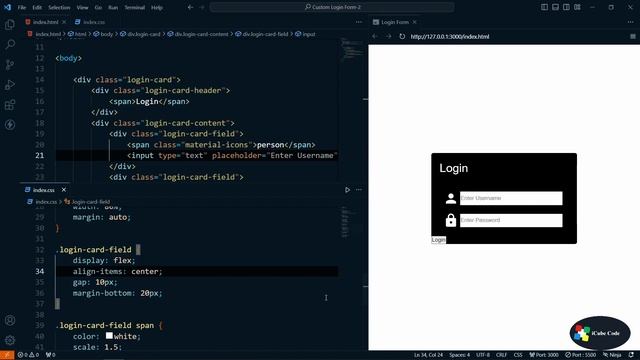Toggle bottom panel layout icon
640x360 pixels.
pyautogui.click(x=555, y=7)
